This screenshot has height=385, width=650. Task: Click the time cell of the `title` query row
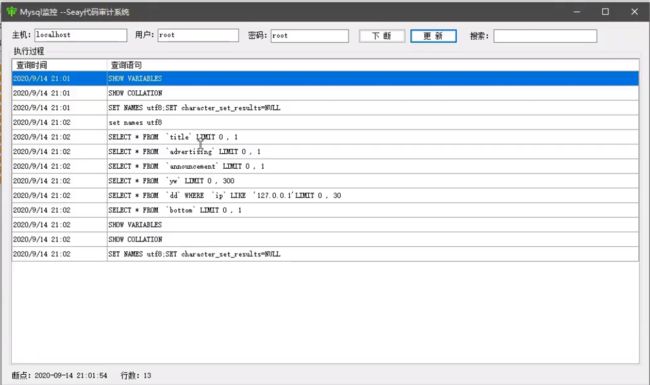click(59, 137)
